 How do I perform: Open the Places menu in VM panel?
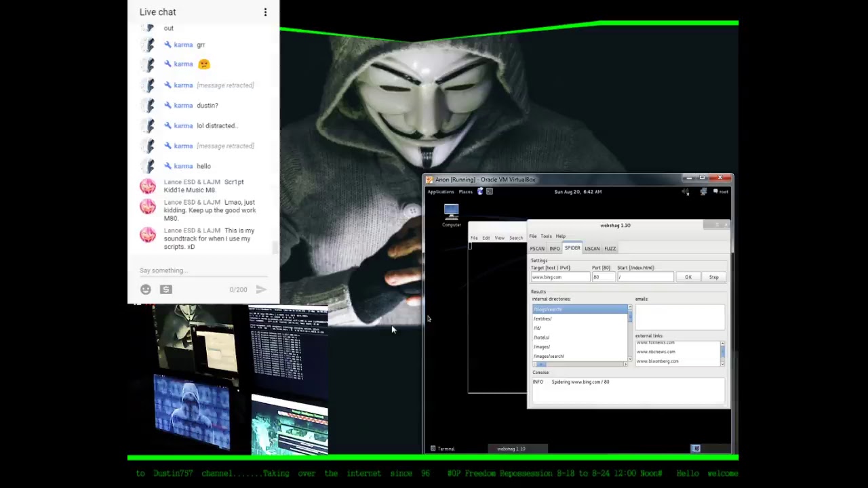click(x=465, y=192)
